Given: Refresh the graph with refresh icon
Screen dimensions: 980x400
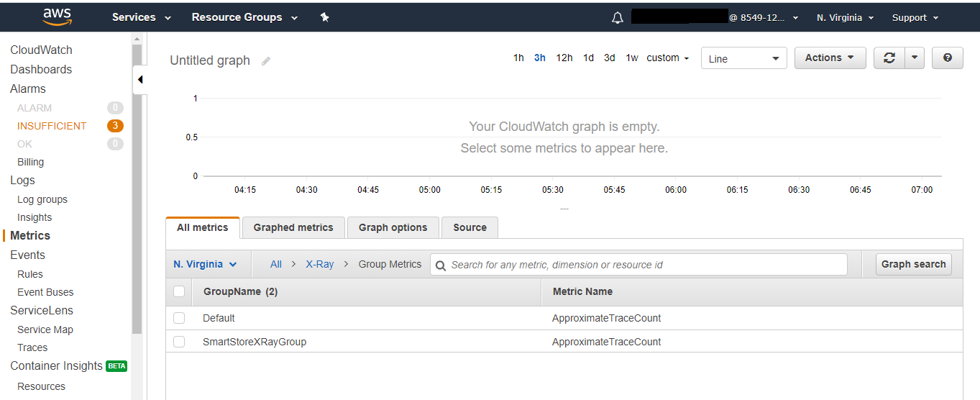Looking at the screenshot, I should tap(889, 58).
